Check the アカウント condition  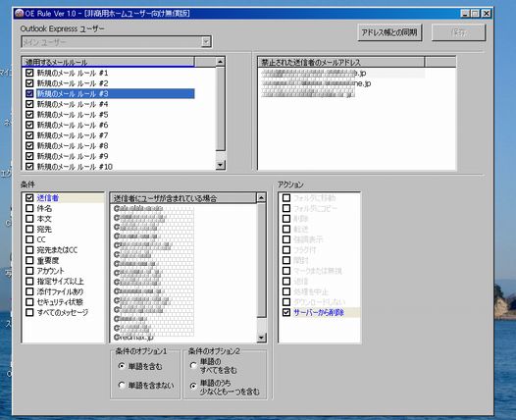pos(29,271)
